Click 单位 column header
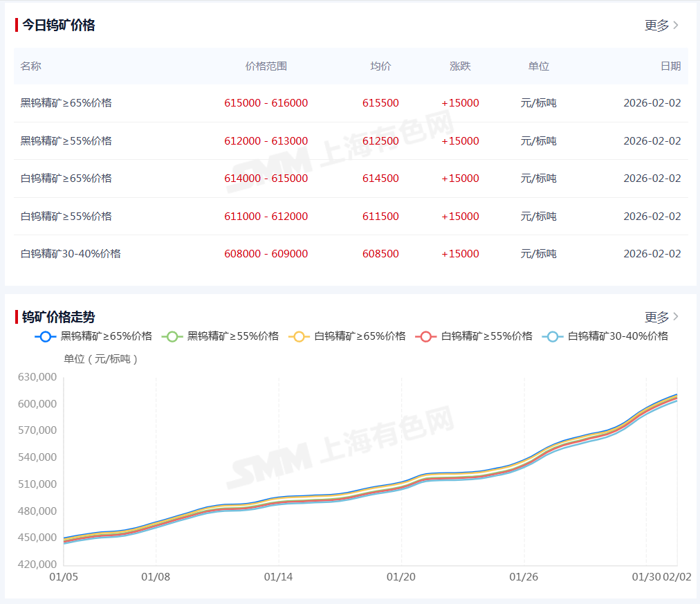 [x=538, y=66]
